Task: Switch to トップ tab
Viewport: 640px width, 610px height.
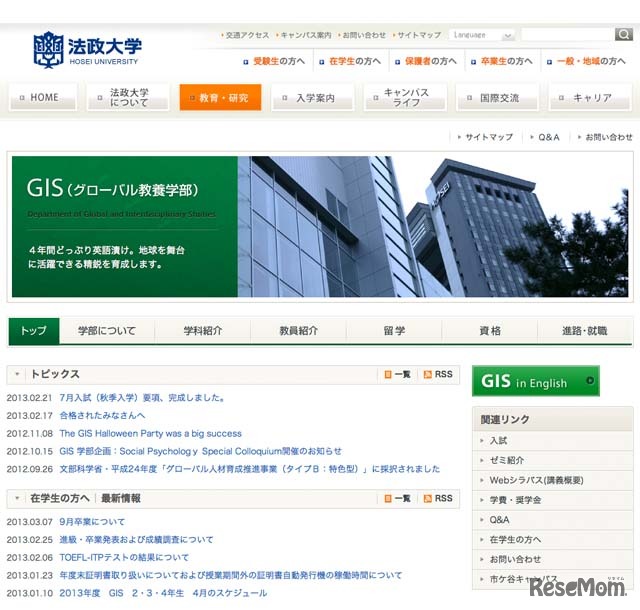Action: pos(34,331)
